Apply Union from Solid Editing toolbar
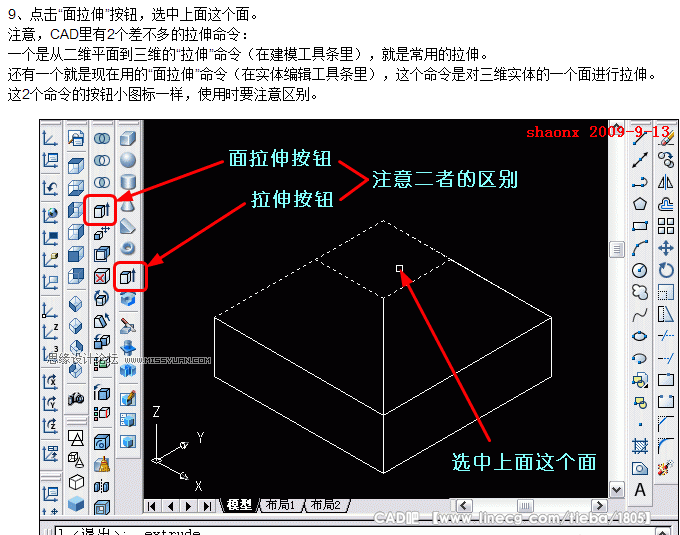This screenshot has height=535, width=680. click(102, 138)
